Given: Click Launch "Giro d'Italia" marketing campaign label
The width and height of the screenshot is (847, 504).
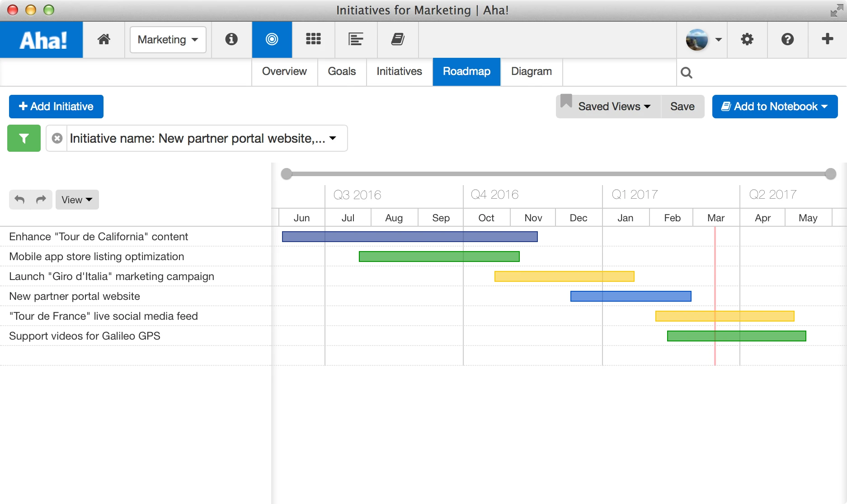Looking at the screenshot, I should click(112, 276).
